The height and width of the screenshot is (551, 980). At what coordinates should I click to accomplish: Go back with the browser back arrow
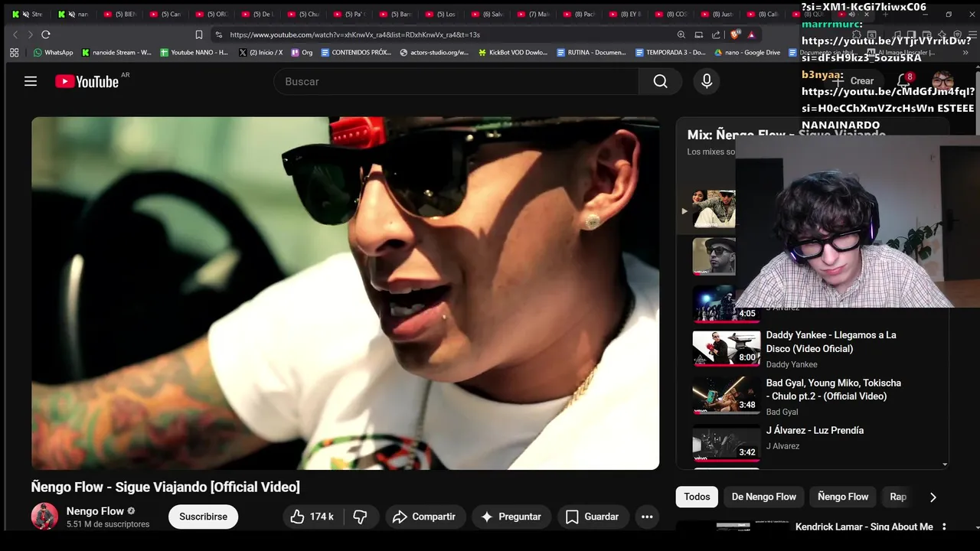[x=15, y=34]
